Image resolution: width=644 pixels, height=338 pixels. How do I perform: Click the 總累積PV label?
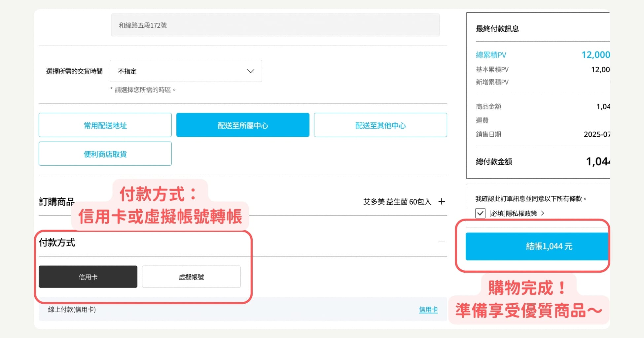(491, 54)
